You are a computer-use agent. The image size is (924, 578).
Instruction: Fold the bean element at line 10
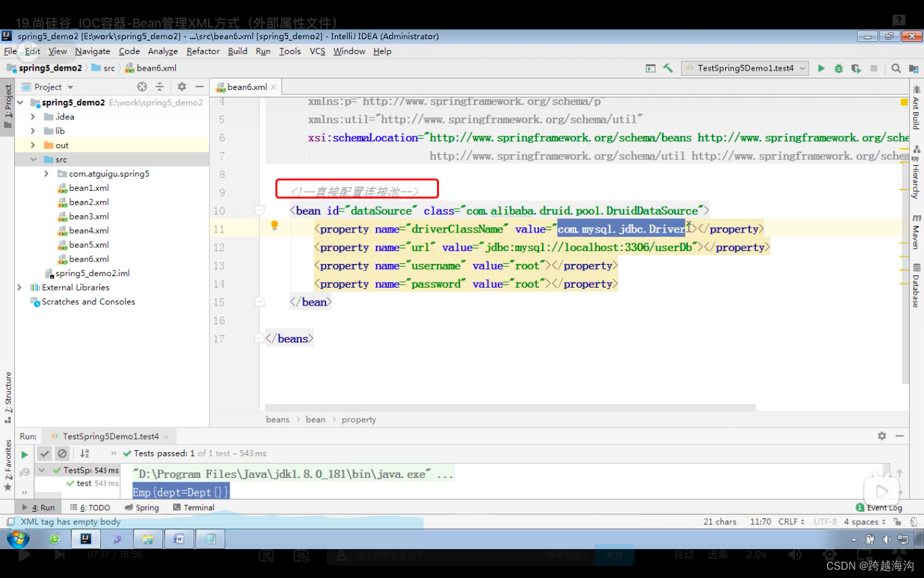259,210
